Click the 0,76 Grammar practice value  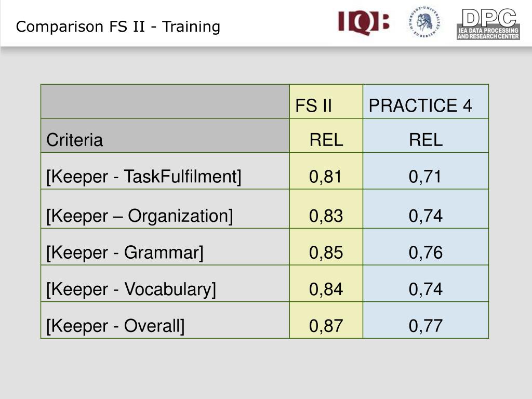pyautogui.click(x=425, y=247)
